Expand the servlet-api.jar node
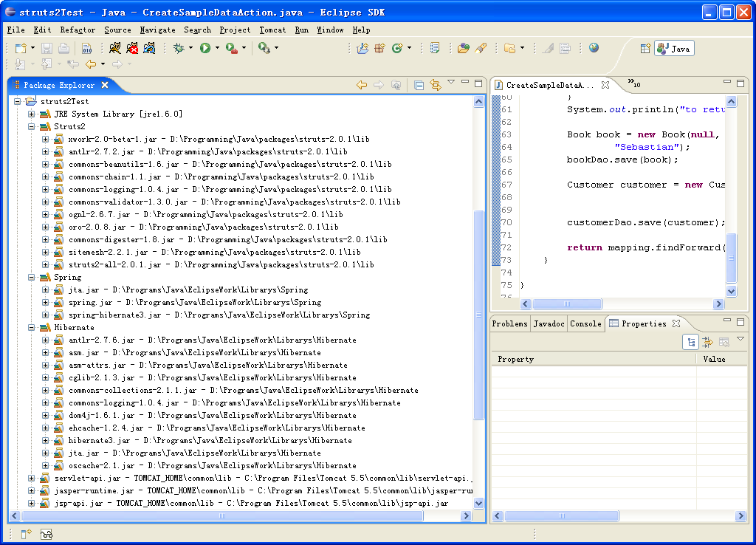 (31, 478)
